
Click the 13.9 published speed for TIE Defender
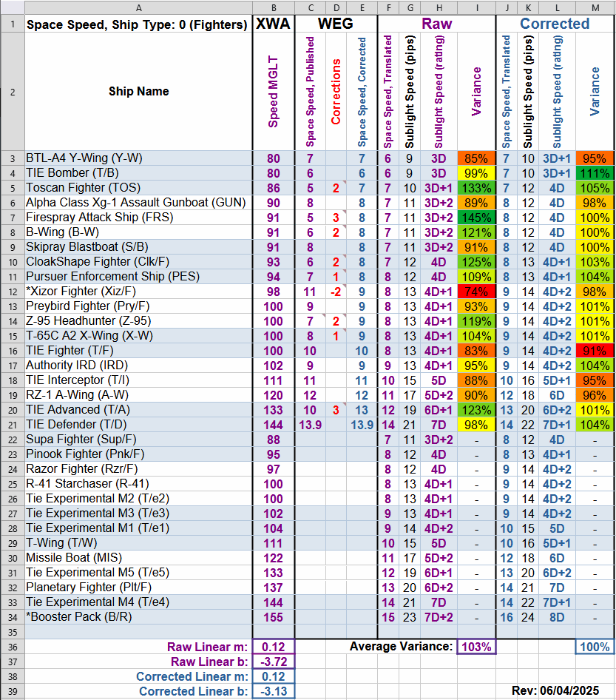pos(311,425)
